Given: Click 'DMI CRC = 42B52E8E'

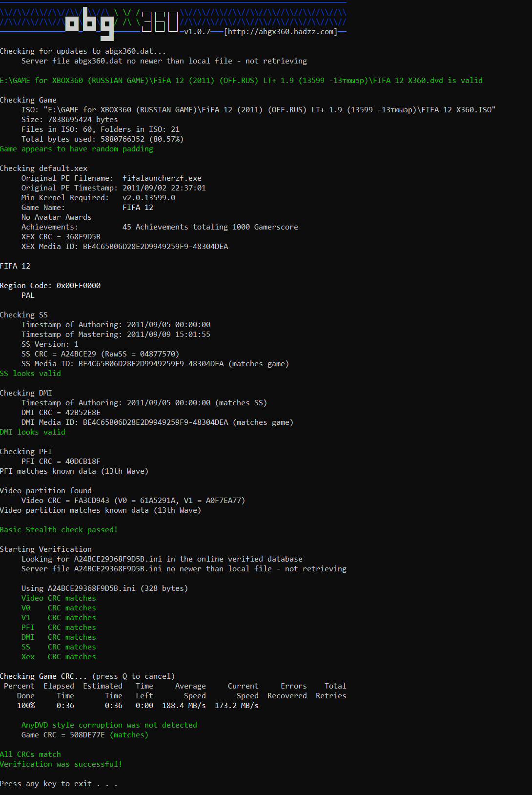Looking at the screenshot, I should pos(61,413).
